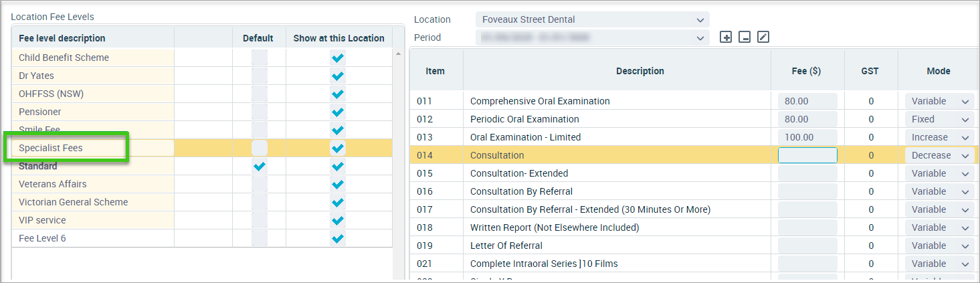Image resolution: width=980 pixels, height=283 pixels.
Task: Add a new fee period with plus icon
Action: (726, 37)
